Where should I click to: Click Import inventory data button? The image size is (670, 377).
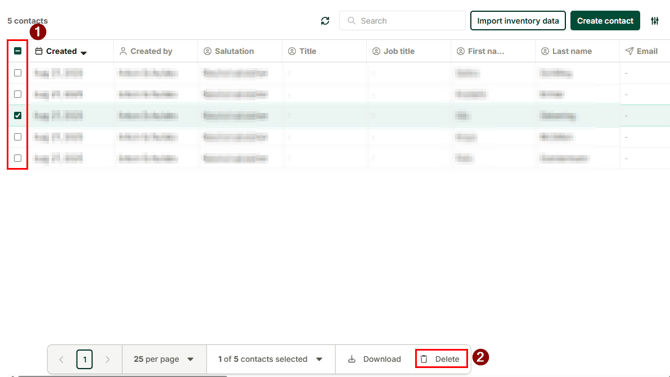coord(518,21)
